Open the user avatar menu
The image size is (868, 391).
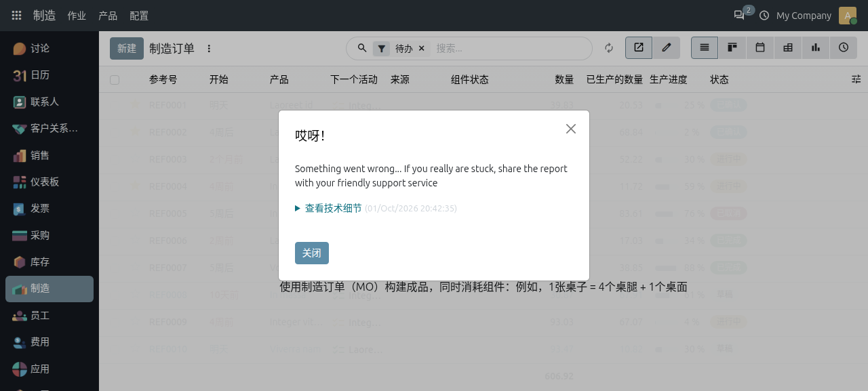coord(848,16)
